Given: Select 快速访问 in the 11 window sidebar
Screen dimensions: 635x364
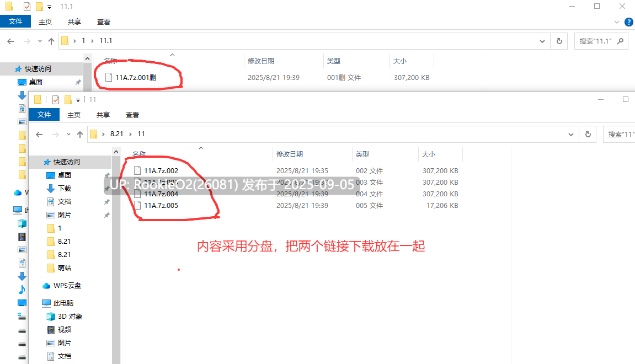Looking at the screenshot, I should pos(67,162).
